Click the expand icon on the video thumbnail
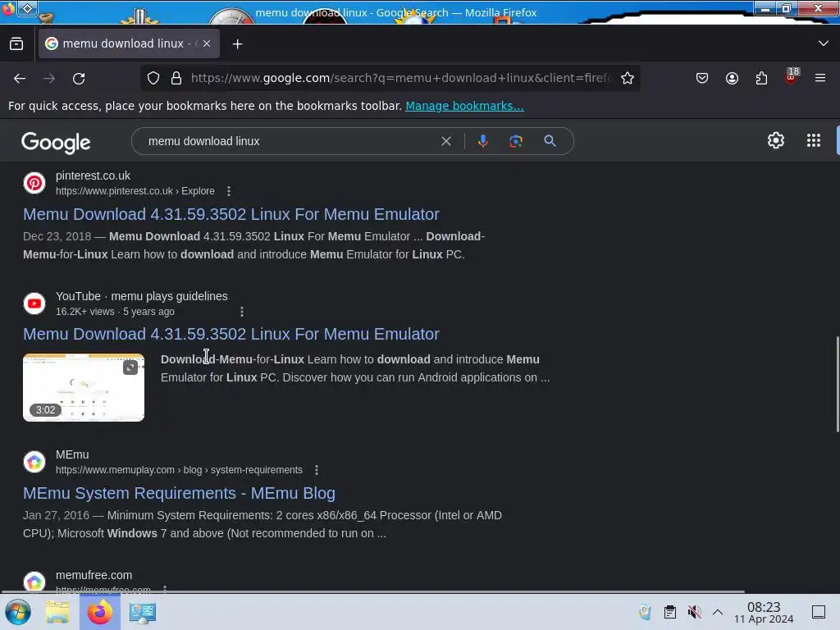This screenshot has height=630, width=840. 130,367
